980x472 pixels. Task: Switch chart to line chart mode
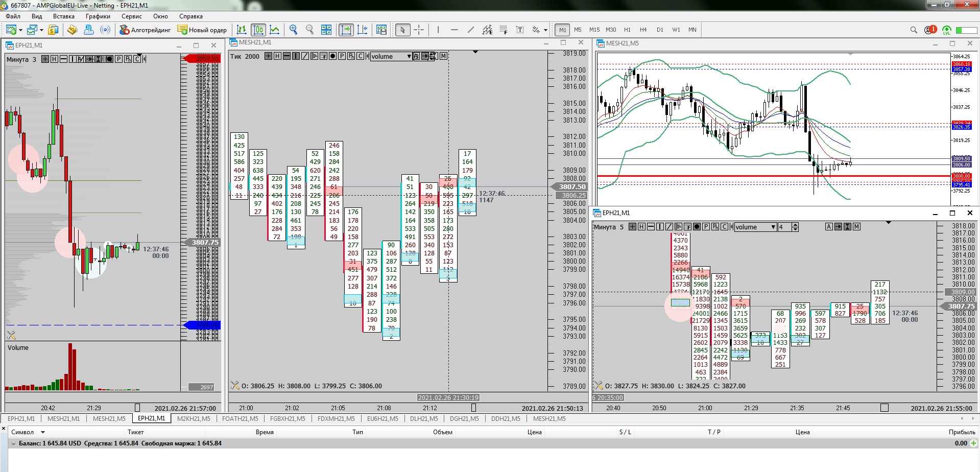coord(275,30)
